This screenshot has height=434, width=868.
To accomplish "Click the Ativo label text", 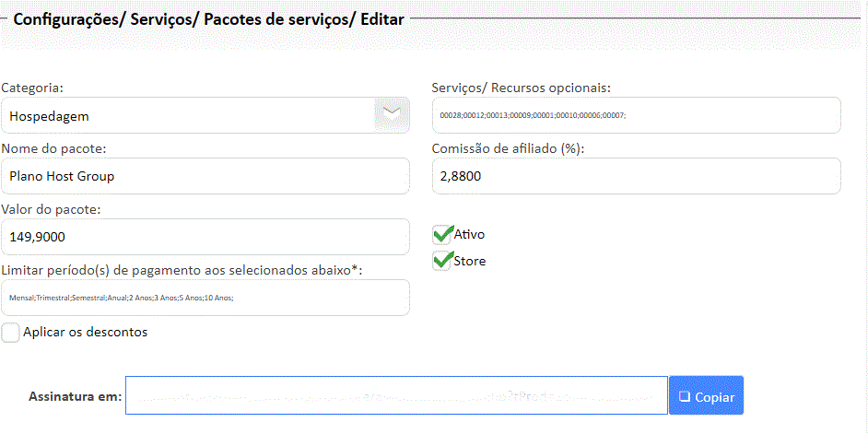I will tap(470, 235).
